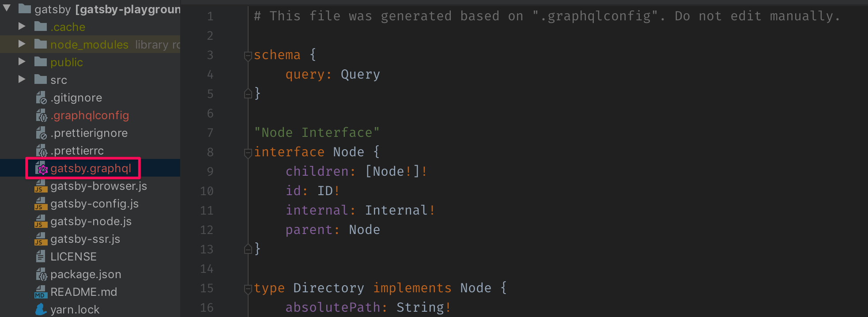Open package.json from the tree
868x317 pixels.
point(86,274)
